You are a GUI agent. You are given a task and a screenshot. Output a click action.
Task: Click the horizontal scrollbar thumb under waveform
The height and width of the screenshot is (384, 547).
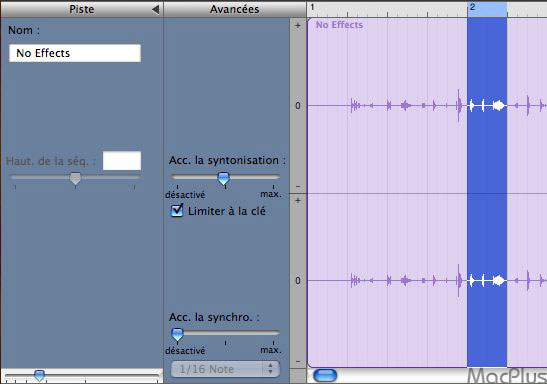pyautogui.click(x=325, y=375)
